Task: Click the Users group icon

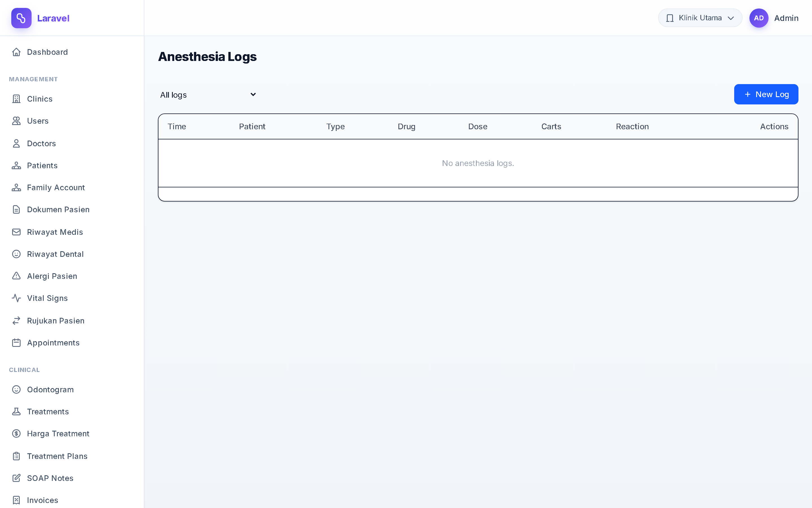Action: point(16,121)
